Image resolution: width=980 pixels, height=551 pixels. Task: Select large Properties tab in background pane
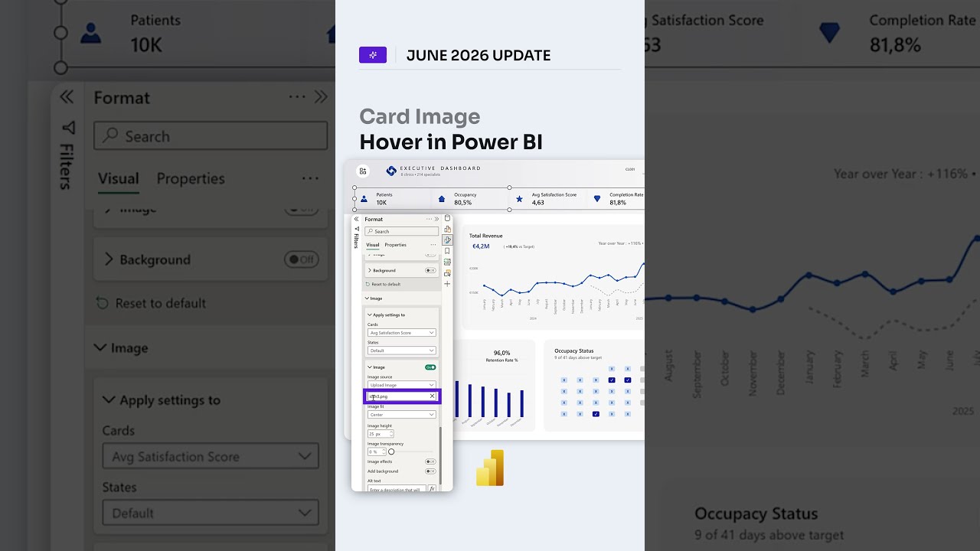191,178
